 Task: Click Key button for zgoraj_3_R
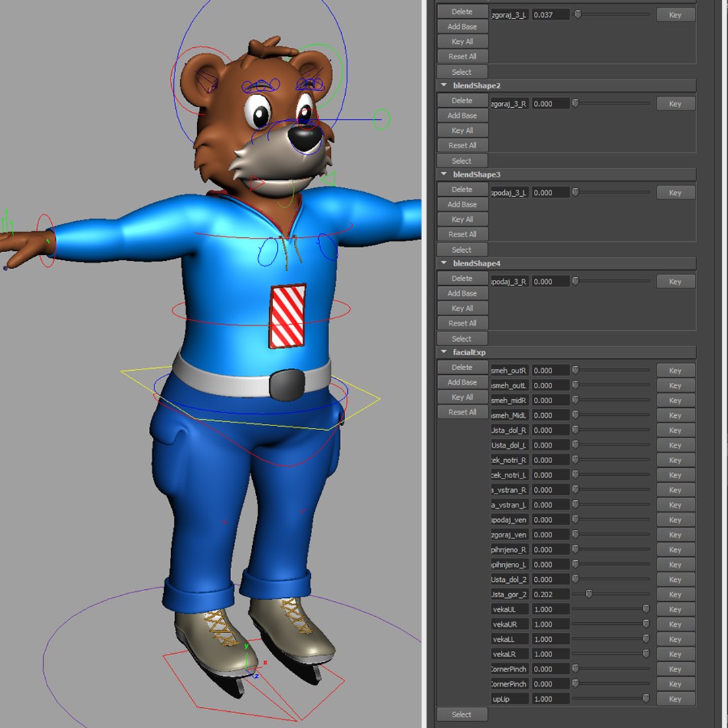[x=675, y=104]
